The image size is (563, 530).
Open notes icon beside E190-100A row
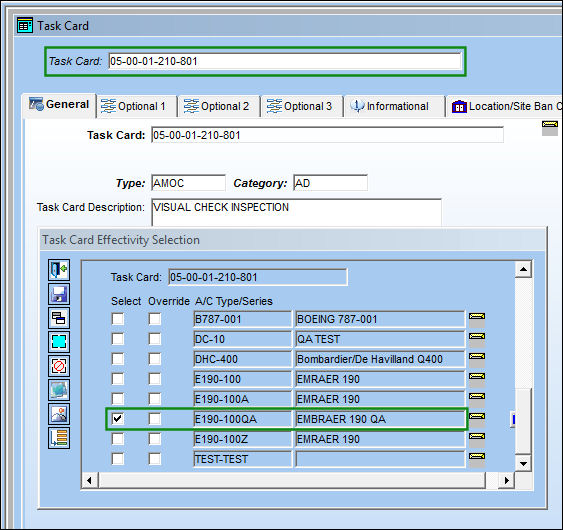point(477,400)
